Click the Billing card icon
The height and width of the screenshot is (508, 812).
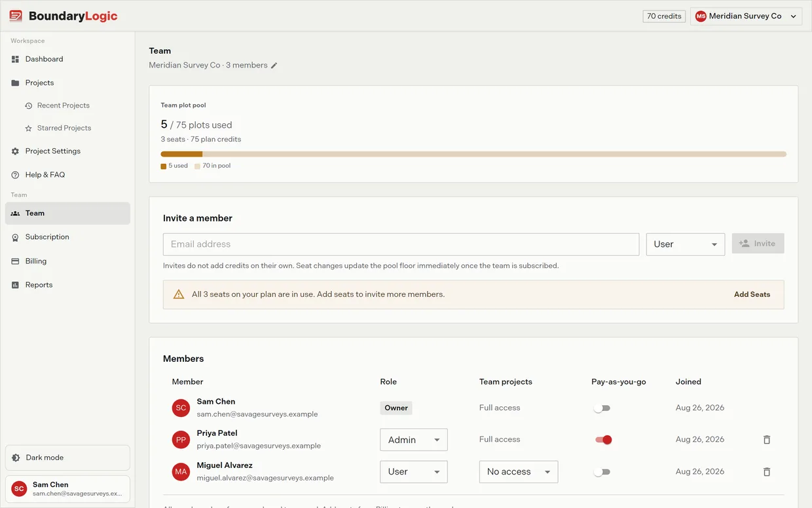[x=15, y=262]
